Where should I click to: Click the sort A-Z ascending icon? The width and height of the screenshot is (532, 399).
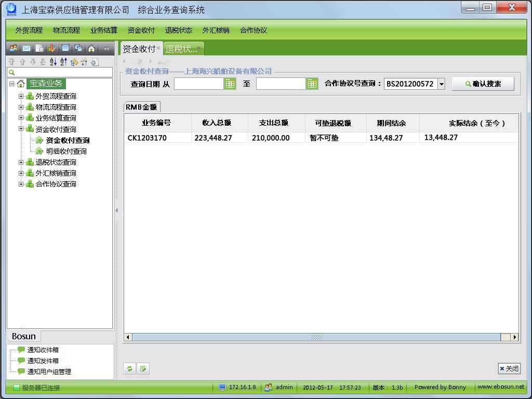(53, 62)
